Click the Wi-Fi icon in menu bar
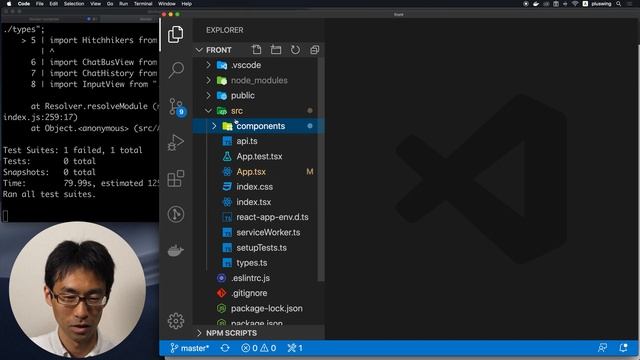This screenshot has width=640, height=360. coord(575,4)
